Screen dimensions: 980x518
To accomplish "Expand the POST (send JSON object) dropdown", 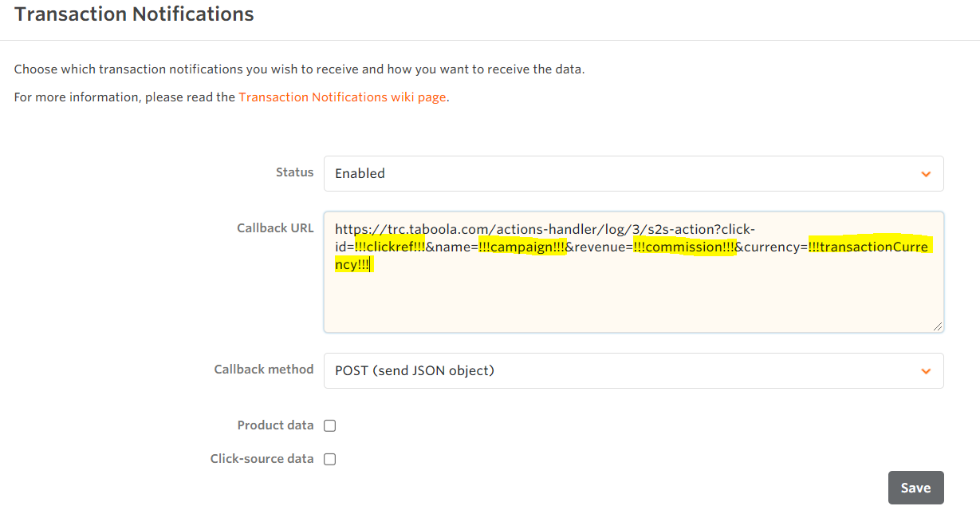I will click(622, 371).
